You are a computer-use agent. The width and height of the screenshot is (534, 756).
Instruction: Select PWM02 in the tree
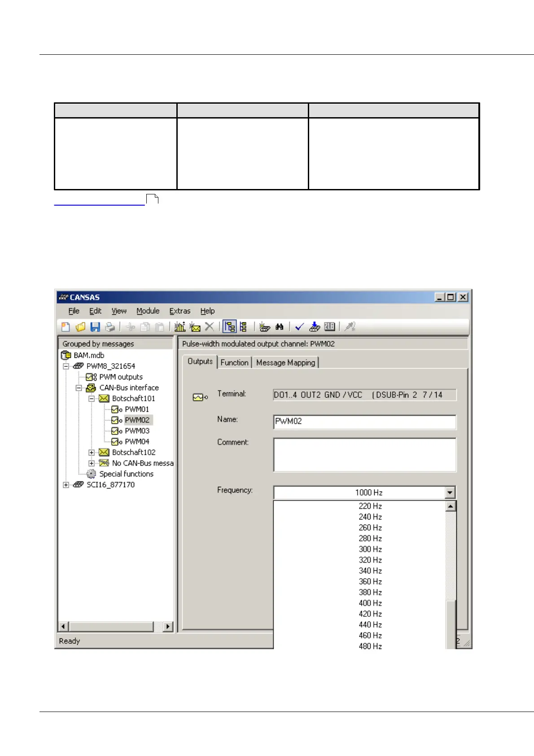pos(137,420)
